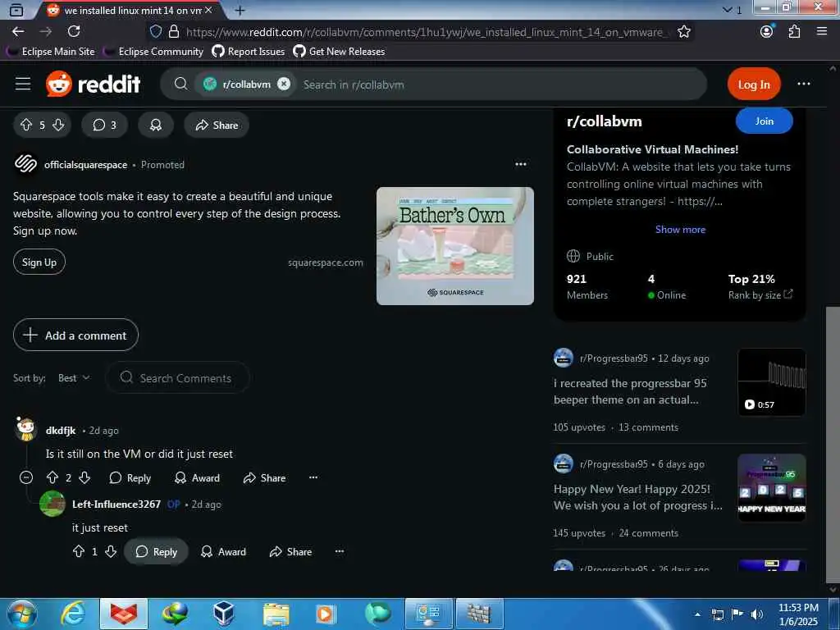
Task: Reload the page with the refresh icon
Action: [74, 32]
